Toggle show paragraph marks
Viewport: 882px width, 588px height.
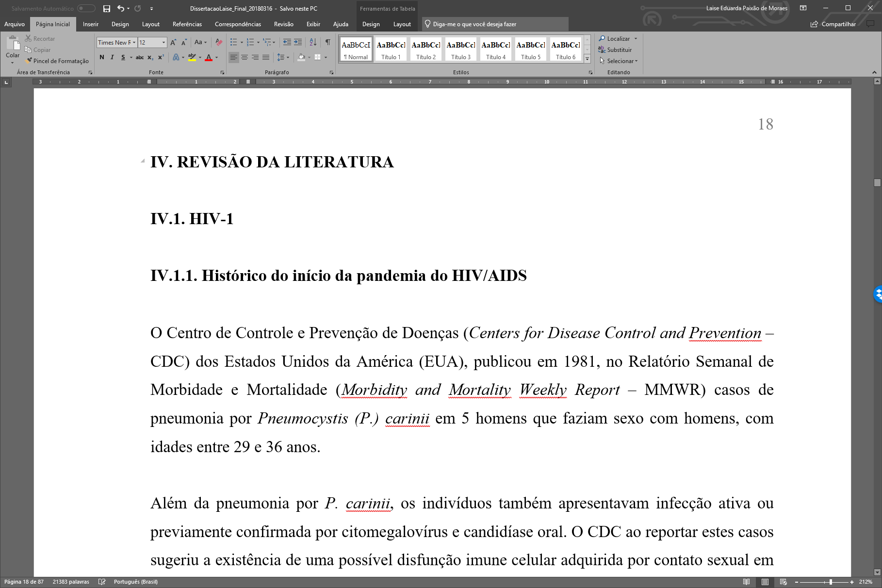tap(328, 42)
